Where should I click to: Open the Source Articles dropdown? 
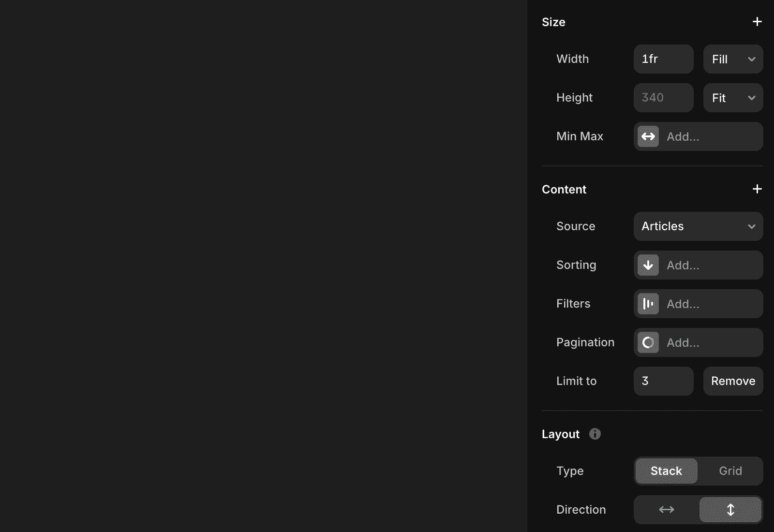point(699,226)
